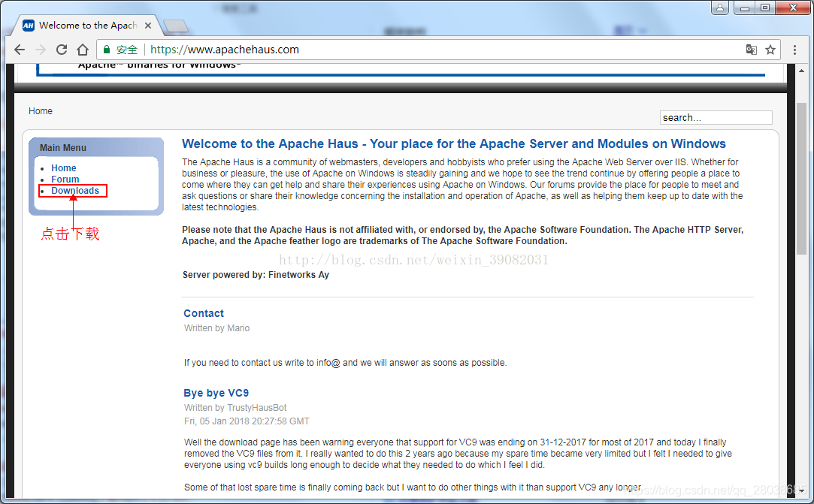Click Server powered by: Finetworks Ay text
This screenshot has width=814, height=504.
[256, 275]
